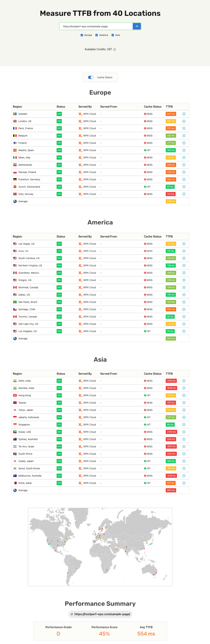The image size is (210, 644).
Task: Expand details for Las Vegas, US row
Action: (184, 244)
